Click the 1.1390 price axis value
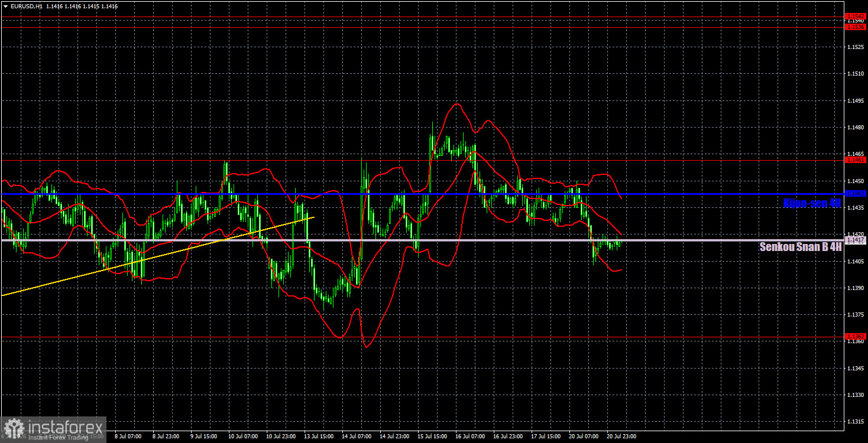 [x=855, y=288]
